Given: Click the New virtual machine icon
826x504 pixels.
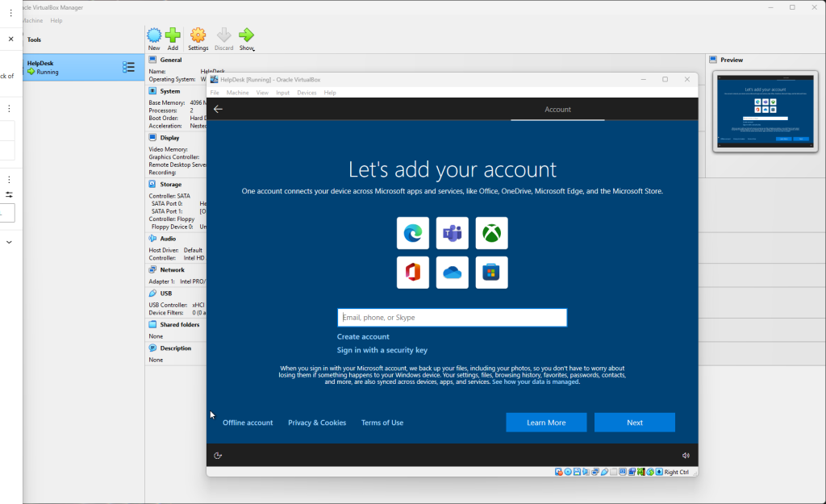Looking at the screenshot, I should [x=153, y=35].
